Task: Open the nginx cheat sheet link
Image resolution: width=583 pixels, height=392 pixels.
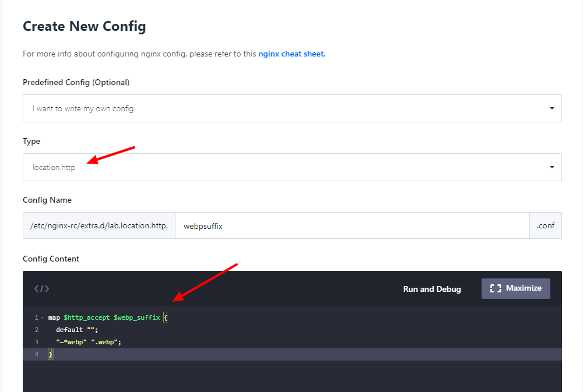Action: click(292, 54)
